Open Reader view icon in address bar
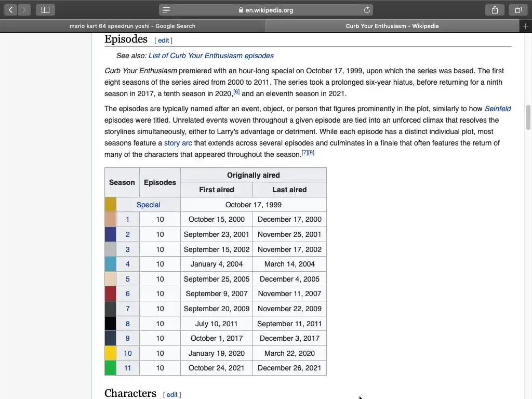 (x=166, y=10)
